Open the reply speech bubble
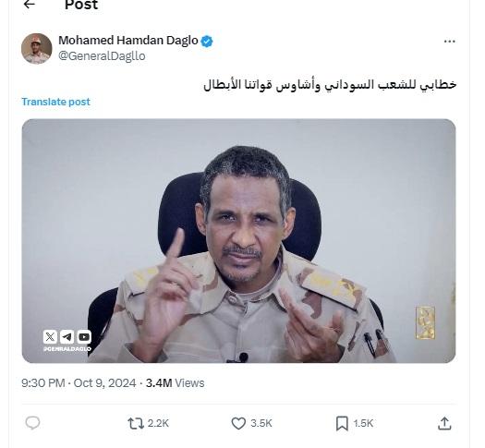This screenshot has height=448, width=485. point(32,423)
